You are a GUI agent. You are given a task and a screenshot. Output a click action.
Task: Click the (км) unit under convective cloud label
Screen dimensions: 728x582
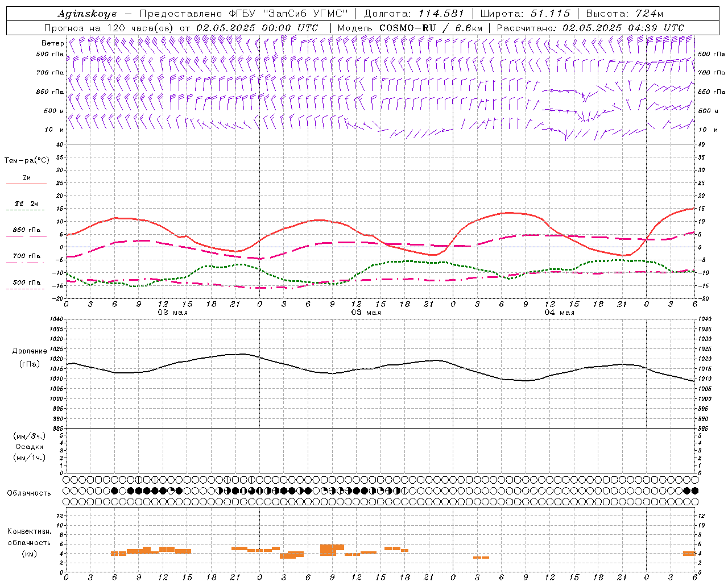tap(29, 554)
